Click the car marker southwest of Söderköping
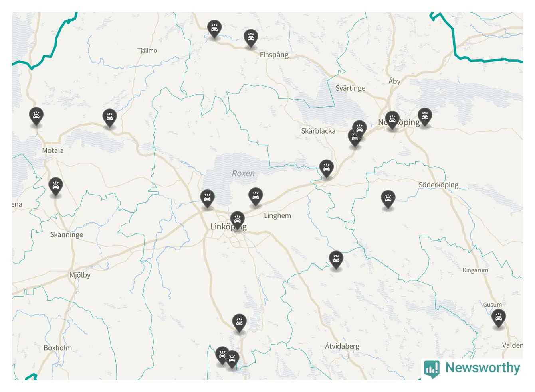Screen dimensions: 535x392 (x=388, y=199)
